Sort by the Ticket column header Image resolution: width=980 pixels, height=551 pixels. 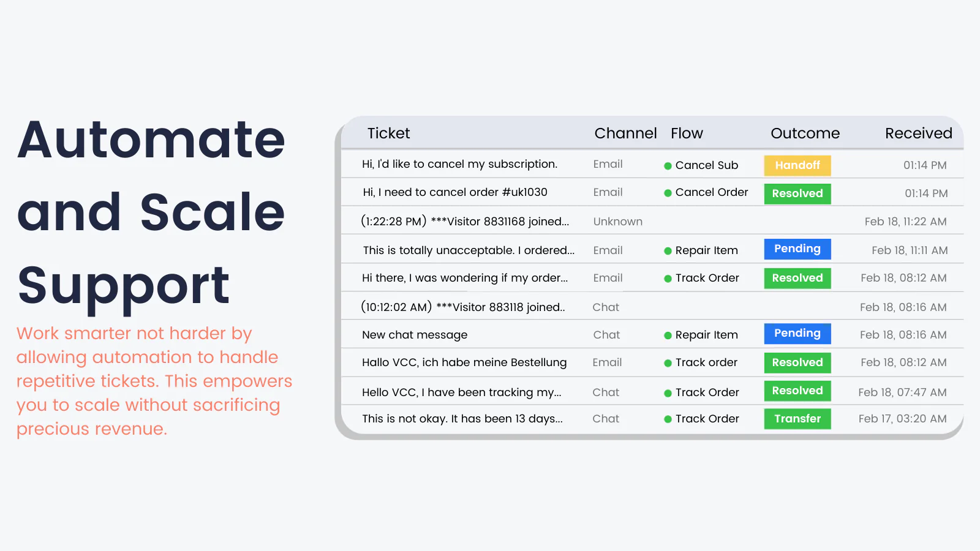(x=388, y=133)
